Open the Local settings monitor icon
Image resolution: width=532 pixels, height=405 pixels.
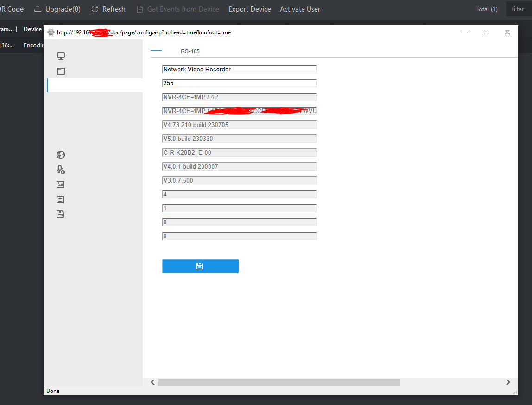[61, 56]
